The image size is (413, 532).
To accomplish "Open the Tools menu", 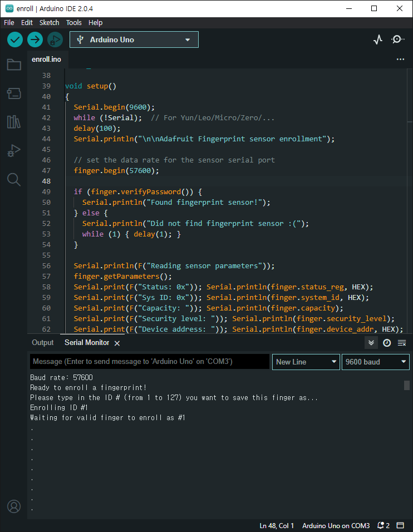I will point(73,23).
